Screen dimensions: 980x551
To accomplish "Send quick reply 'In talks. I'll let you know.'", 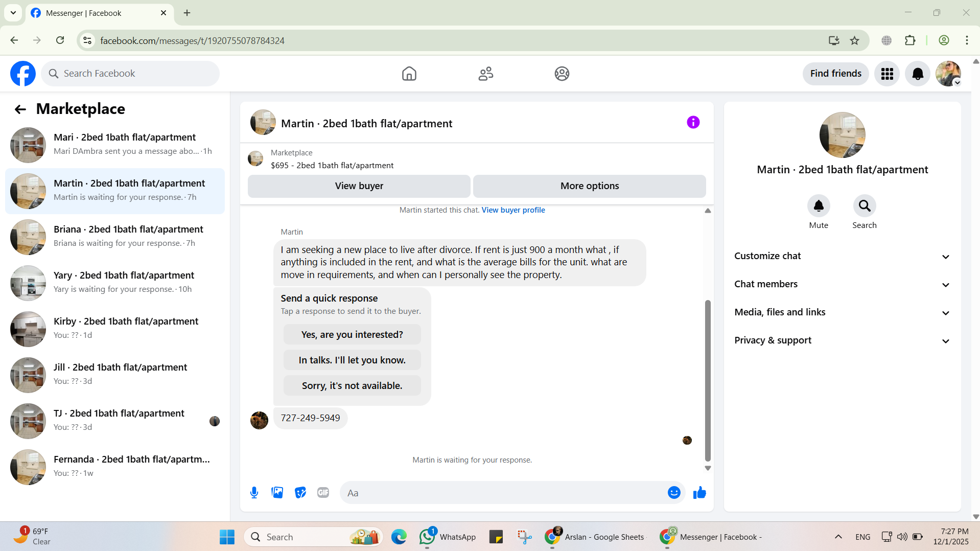I will pyautogui.click(x=352, y=360).
